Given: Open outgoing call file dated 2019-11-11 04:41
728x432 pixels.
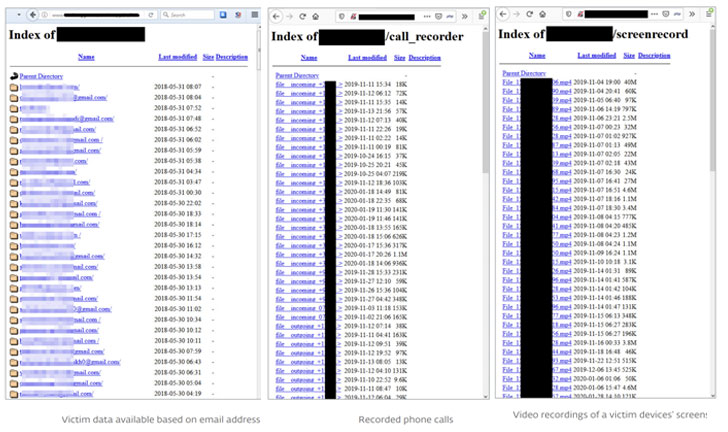Looking at the screenshot, I should pyautogui.click(x=309, y=335).
